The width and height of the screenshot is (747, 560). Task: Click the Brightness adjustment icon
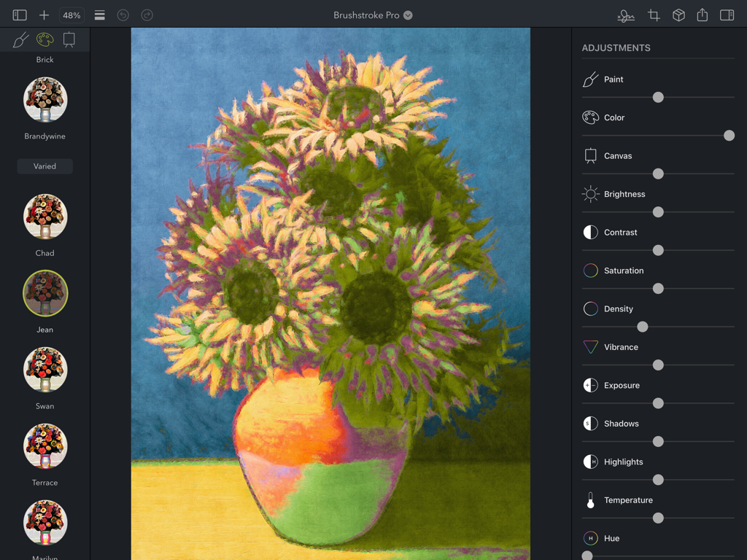pos(589,194)
